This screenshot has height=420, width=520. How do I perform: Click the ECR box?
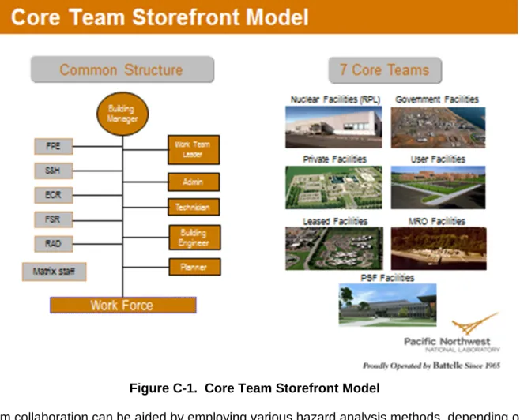point(54,195)
